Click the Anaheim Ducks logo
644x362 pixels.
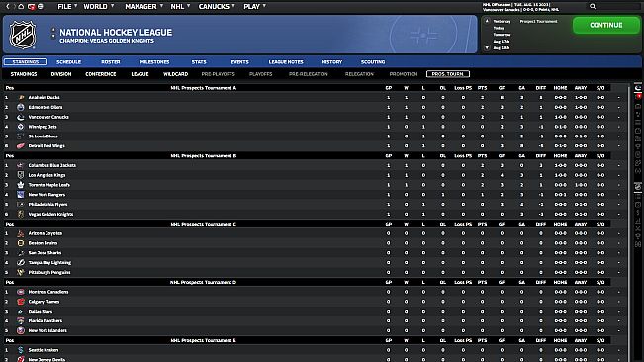pos(21,97)
